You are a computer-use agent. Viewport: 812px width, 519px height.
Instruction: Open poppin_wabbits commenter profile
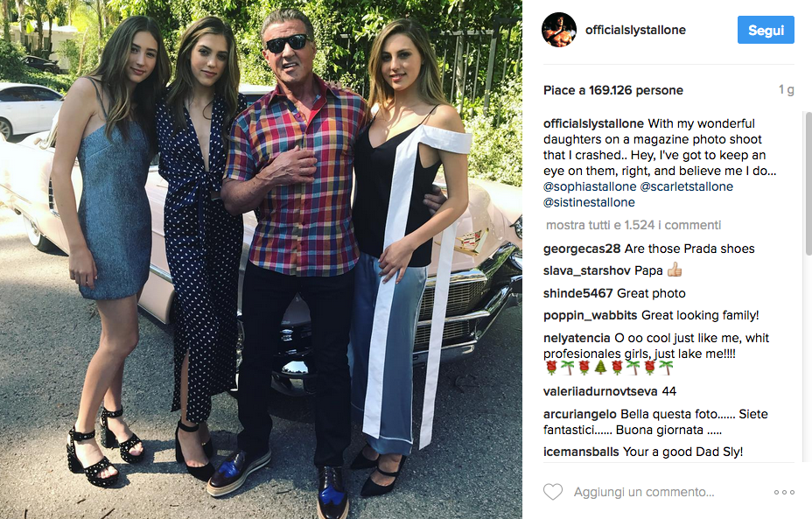point(590,315)
